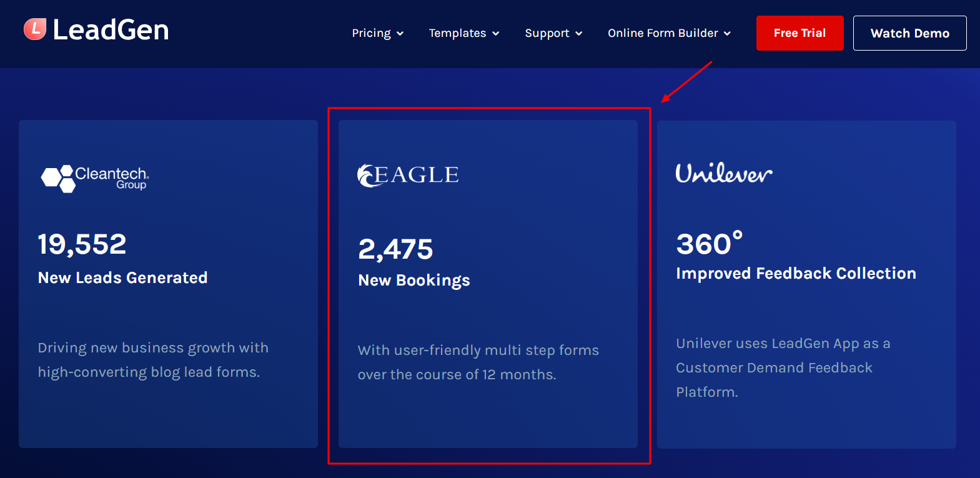Image resolution: width=980 pixels, height=478 pixels.
Task: Click the Customer Demand Feedback Platform text
Action: [x=783, y=367]
